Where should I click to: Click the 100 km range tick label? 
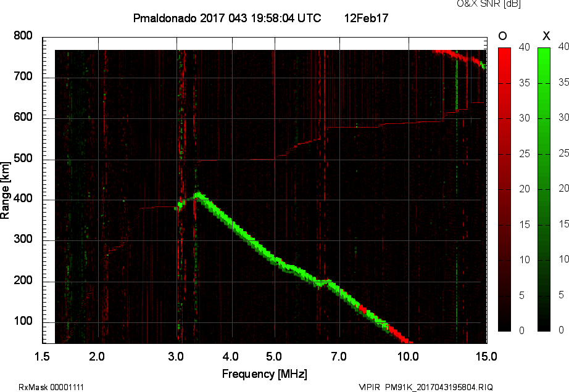pyautogui.click(x=23, y=321)
